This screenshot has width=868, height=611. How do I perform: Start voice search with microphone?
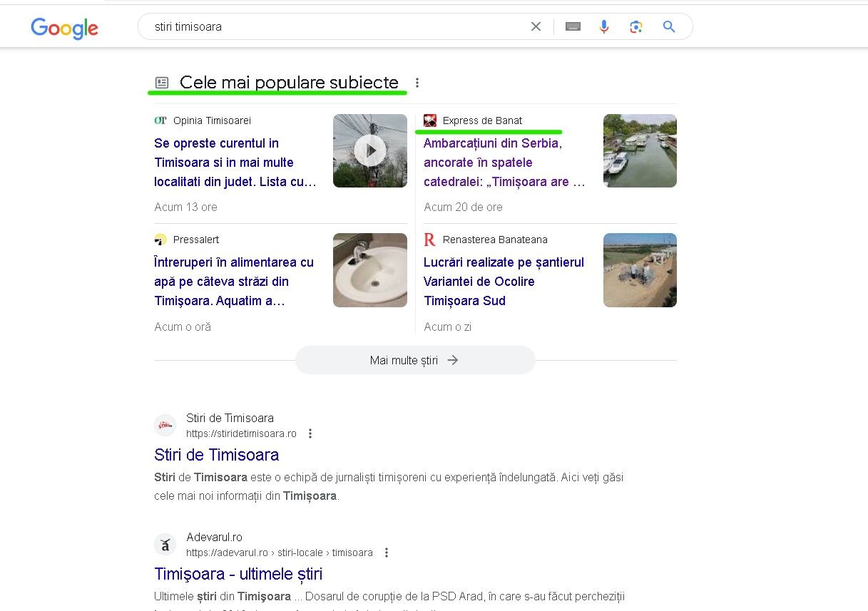604,27
